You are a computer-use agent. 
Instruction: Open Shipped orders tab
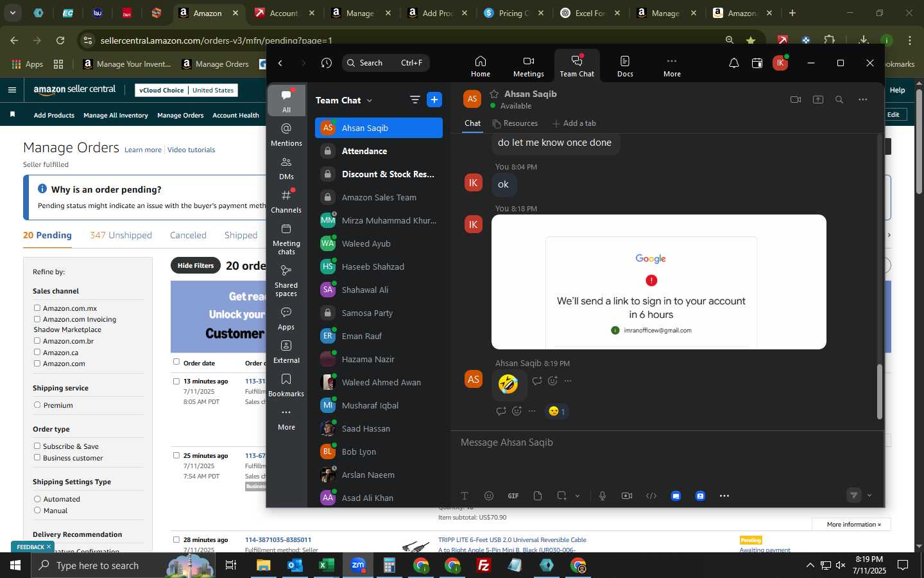(x=241, y=235)
